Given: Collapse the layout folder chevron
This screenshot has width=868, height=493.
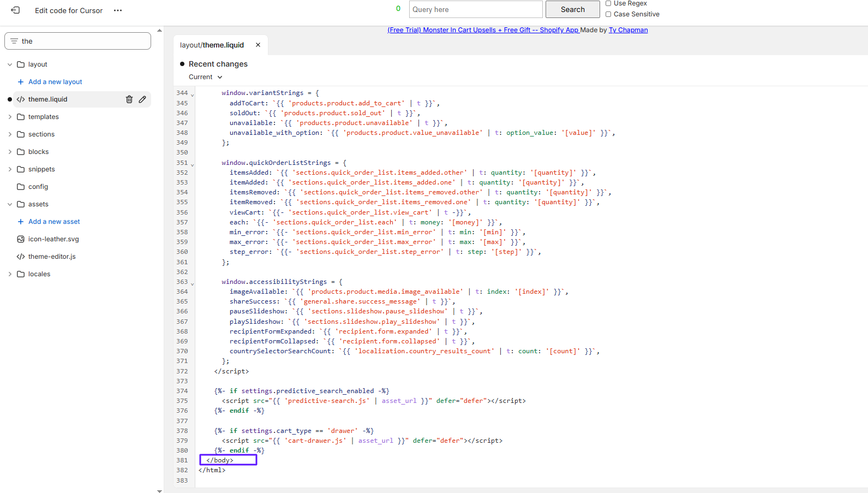Looking at the screenshot, I should [x=10, y=64].
